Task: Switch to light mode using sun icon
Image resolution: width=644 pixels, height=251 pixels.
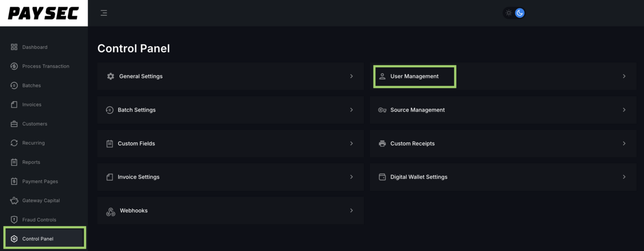Action: click(x=509, y=13)
